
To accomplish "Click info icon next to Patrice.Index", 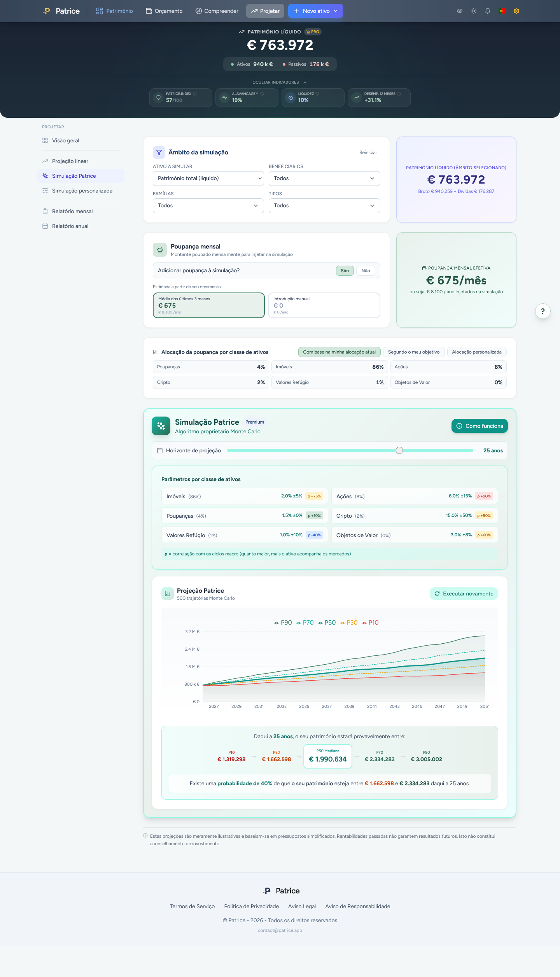I will pyautogui.click(x=195, y=94).
